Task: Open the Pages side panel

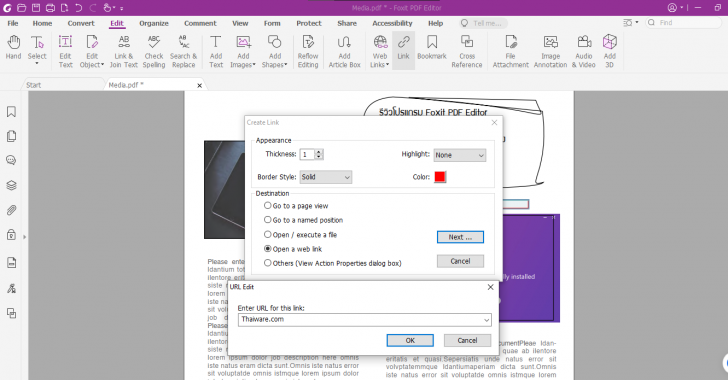Action: click(x=12, y=136)
